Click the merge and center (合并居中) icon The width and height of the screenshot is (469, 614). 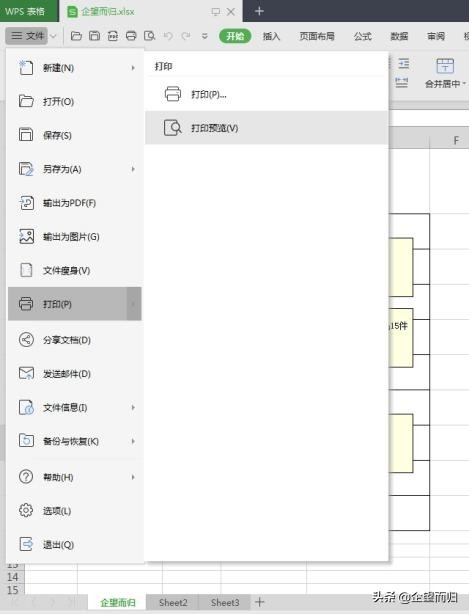(445, 66)
